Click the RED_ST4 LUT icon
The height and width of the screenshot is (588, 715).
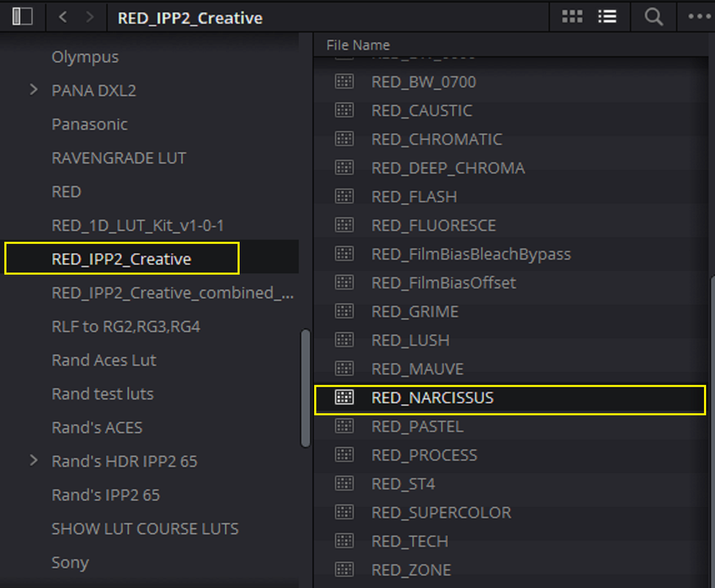[x=344, y=483]
